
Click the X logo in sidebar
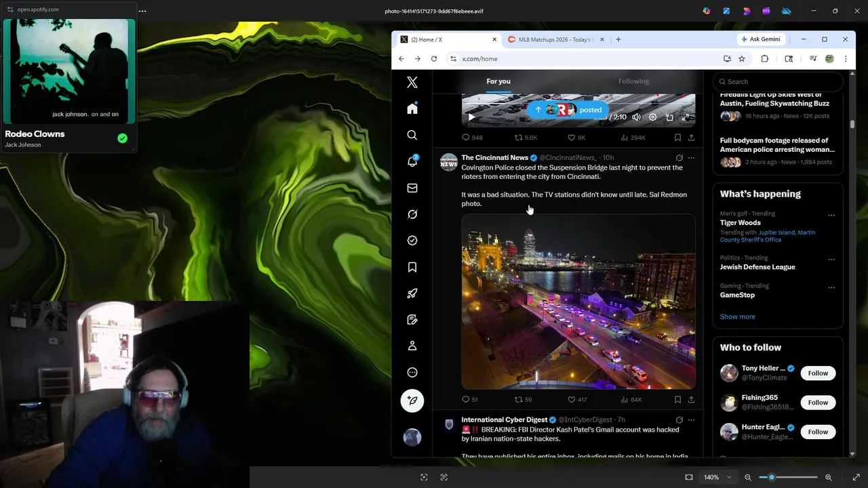tap(412, 83)
